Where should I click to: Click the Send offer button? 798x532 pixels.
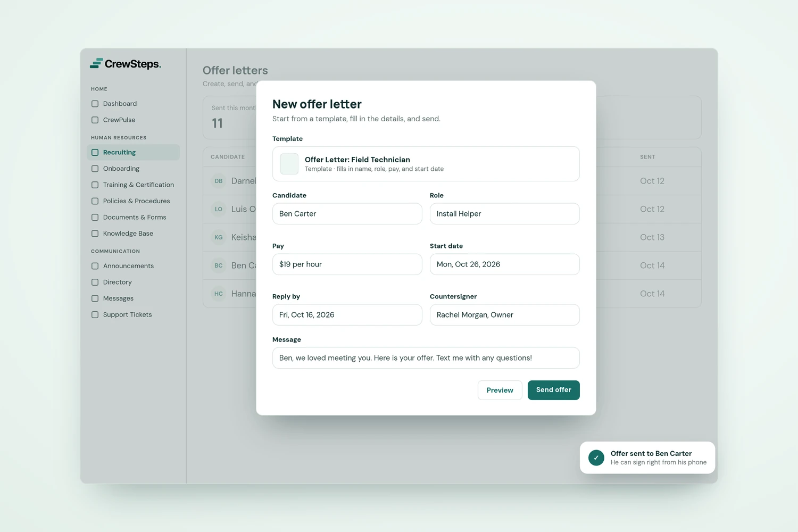coord(554,390)
